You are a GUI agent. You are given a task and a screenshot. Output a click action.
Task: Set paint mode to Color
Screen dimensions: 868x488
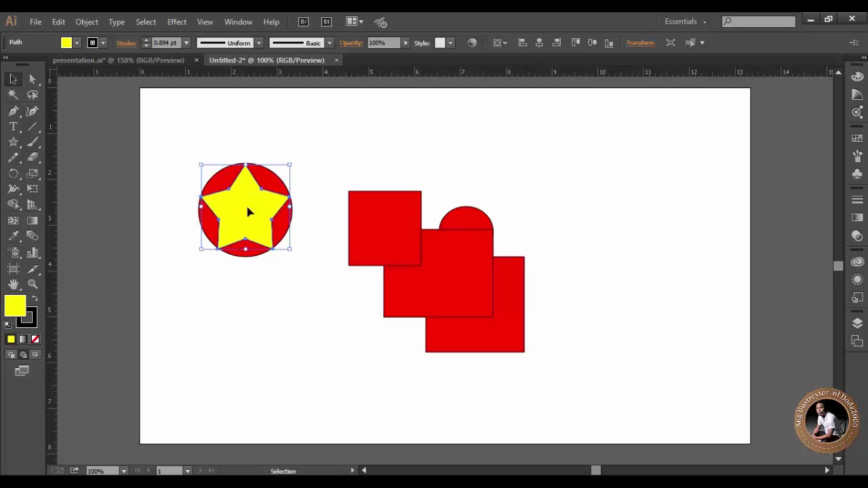(x=11, y=339)
